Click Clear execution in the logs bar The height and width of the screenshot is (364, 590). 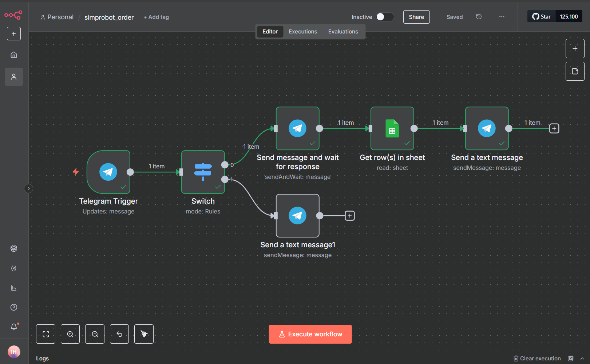[x=537, y=359]
